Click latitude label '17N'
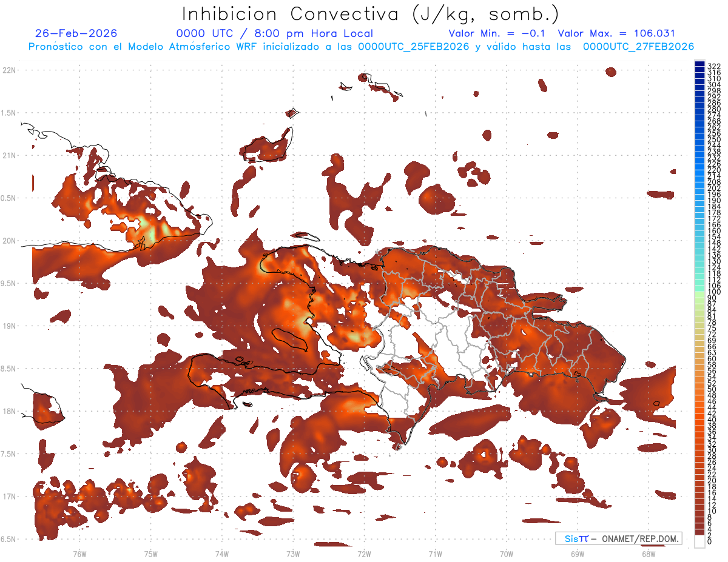This screenshot has width=728, height=562. pyautogui.click(x=9, y=497)
